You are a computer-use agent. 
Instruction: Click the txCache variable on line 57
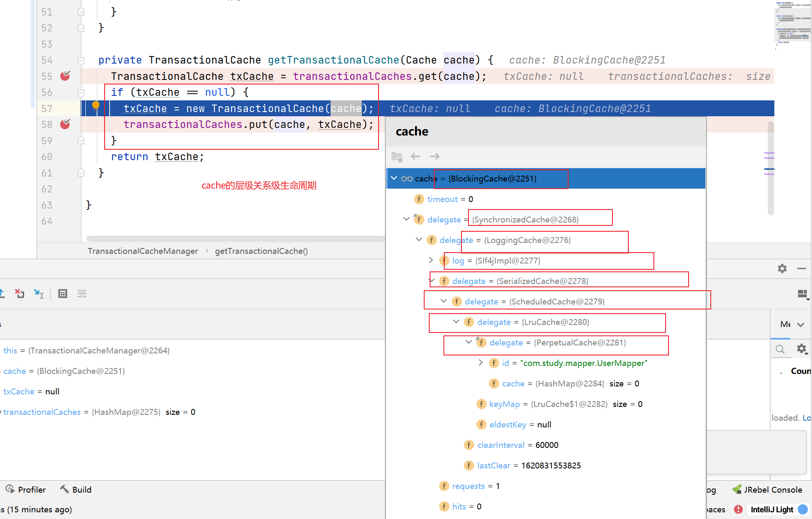pyautogui.click(x=145, y=109)
